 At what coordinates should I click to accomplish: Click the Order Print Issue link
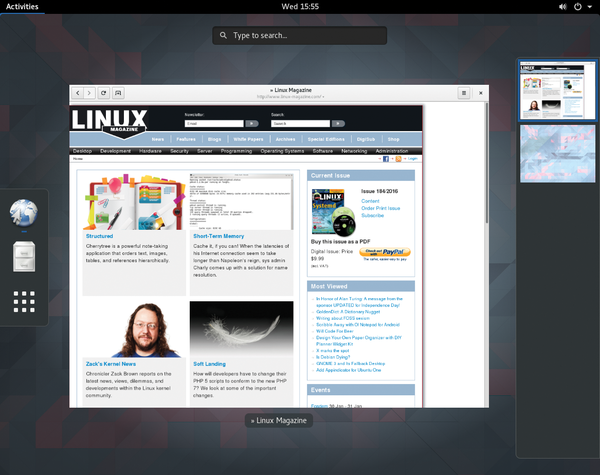[381, 208]
